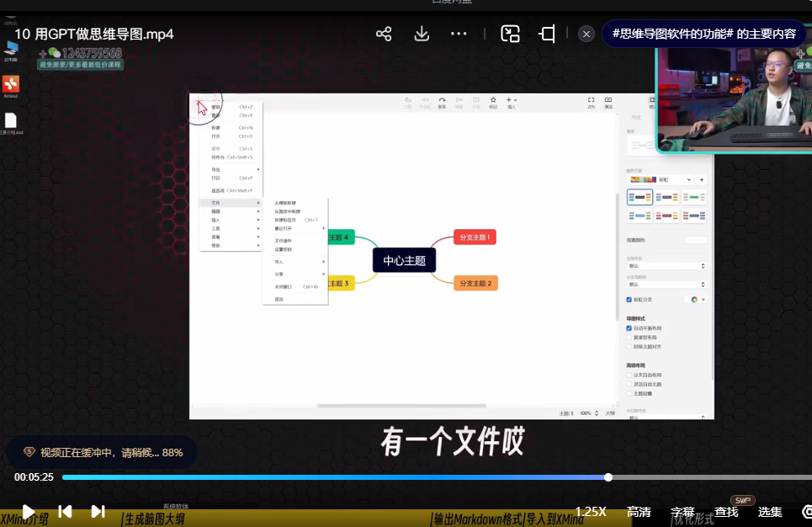This screenshot has height=527, width=812.
Task: Click the Xmind desktop shortcut icon
Action: coord(10,87)
